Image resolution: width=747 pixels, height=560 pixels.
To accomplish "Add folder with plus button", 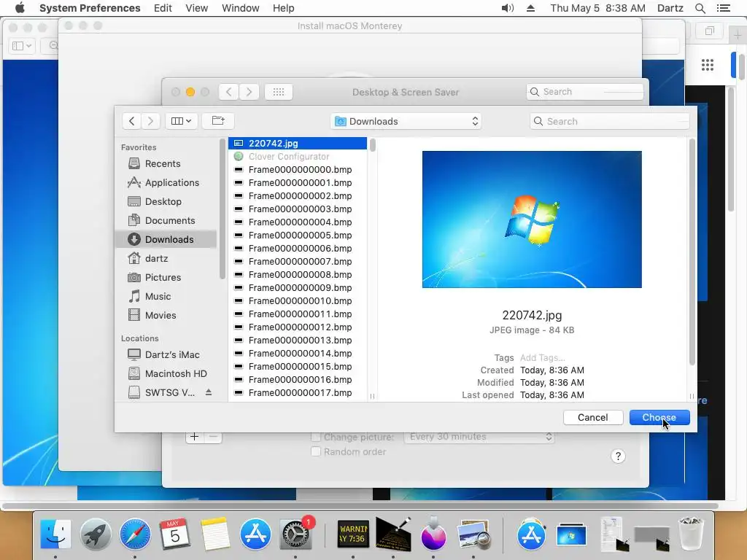I will click(194, 437).
